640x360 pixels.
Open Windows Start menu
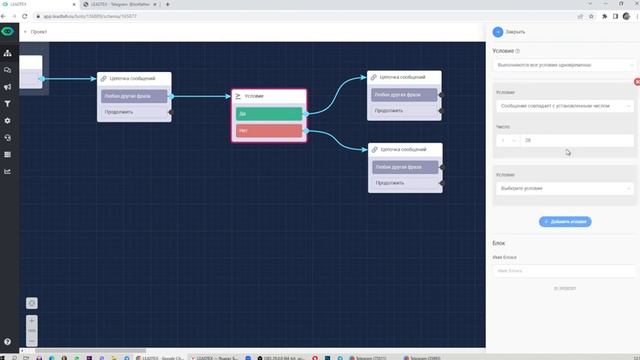[3, 358]
